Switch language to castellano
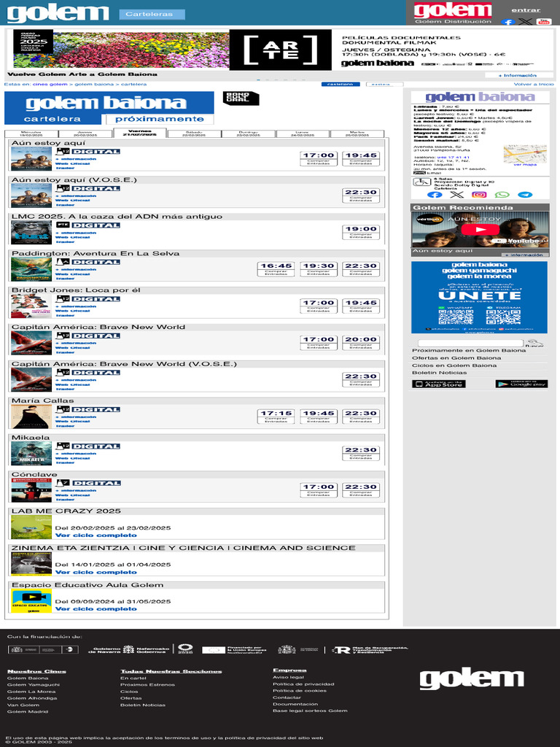This screenshot has width=560, height=747. point(340,85)
